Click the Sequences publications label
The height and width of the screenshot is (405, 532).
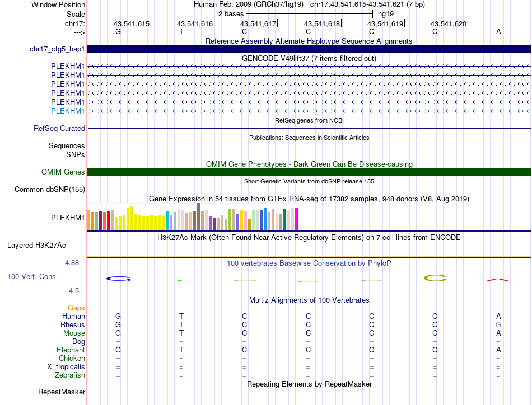pos(67,146)
